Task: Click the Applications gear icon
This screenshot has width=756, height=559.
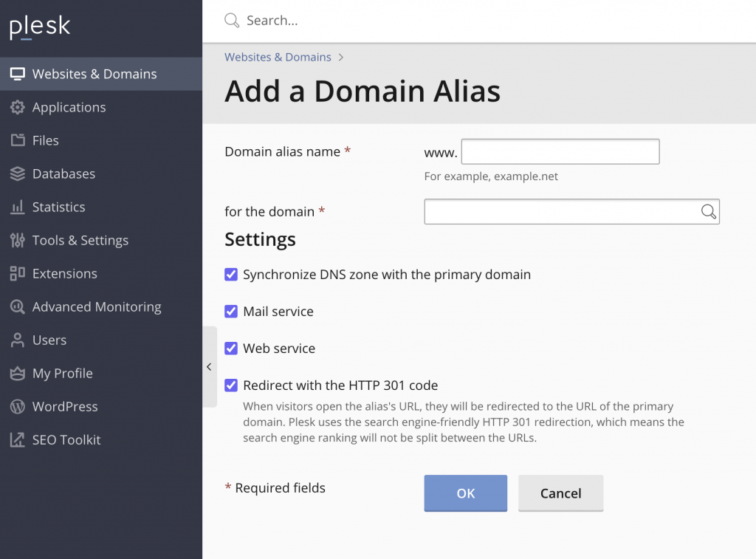Action: pos(17,108)
